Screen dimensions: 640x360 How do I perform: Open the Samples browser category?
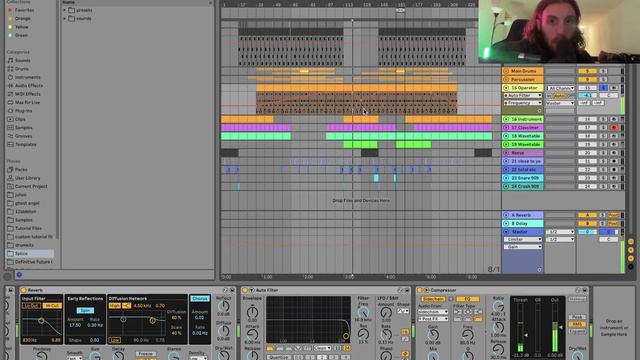[x=23, y=128]
